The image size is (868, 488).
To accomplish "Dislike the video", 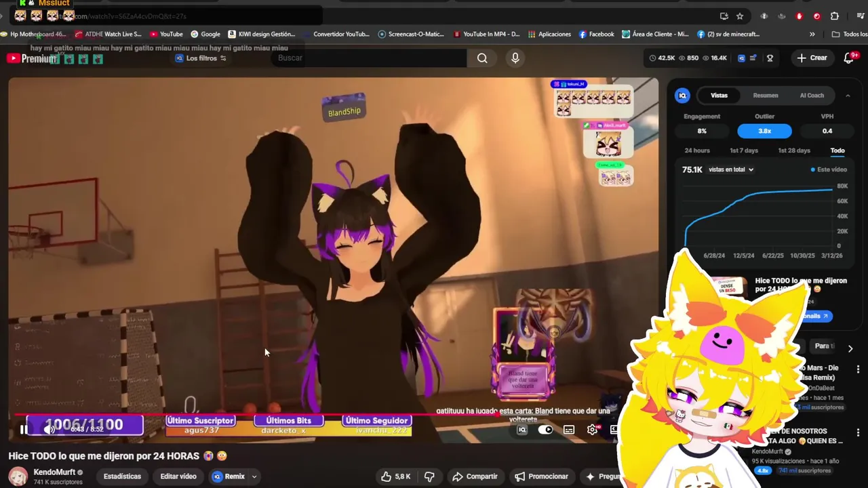I will [429, 476].
